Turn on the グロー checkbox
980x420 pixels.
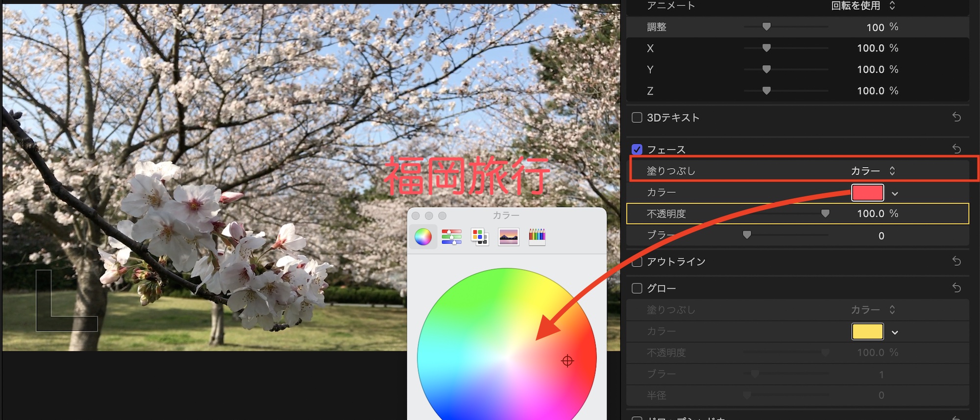pos(637,288)
